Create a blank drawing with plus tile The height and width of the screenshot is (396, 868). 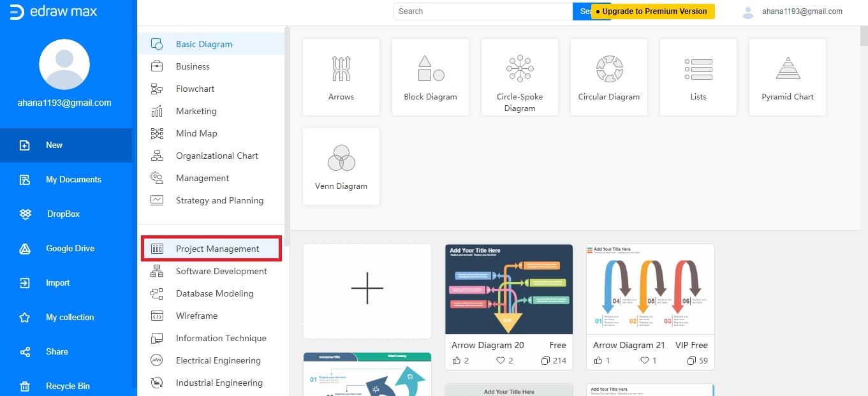[367, 291]
